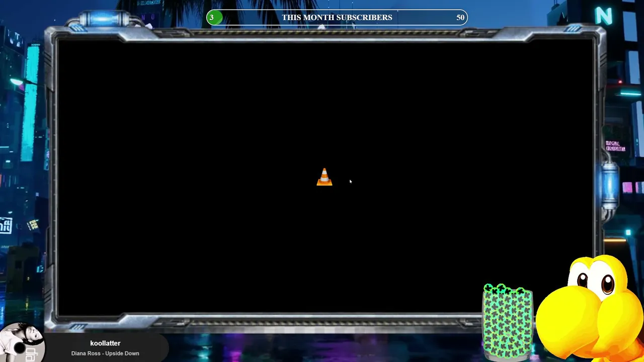644x362 pixels.
Task: Click the VLC cone icon
Action: (325, 177)
